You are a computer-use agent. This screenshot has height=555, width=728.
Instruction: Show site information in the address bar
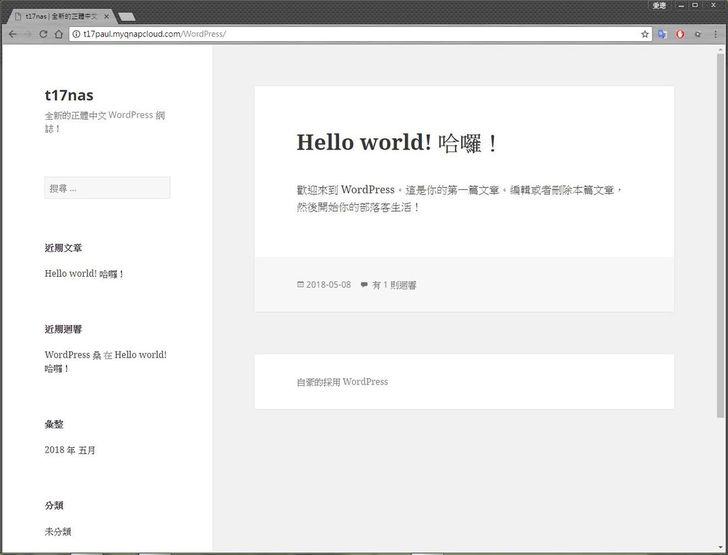click(76, 34)
